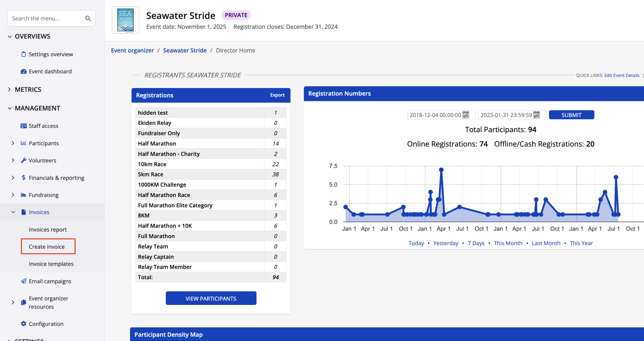Viewport: 644px width, 341px height.
Task: Click the VIEW PARTICIPANTS button
Action: point(211,298)
